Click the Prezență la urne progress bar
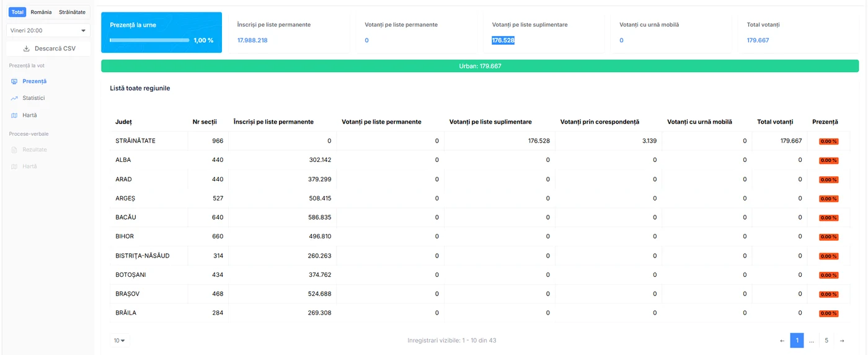 tap(149, 40)
